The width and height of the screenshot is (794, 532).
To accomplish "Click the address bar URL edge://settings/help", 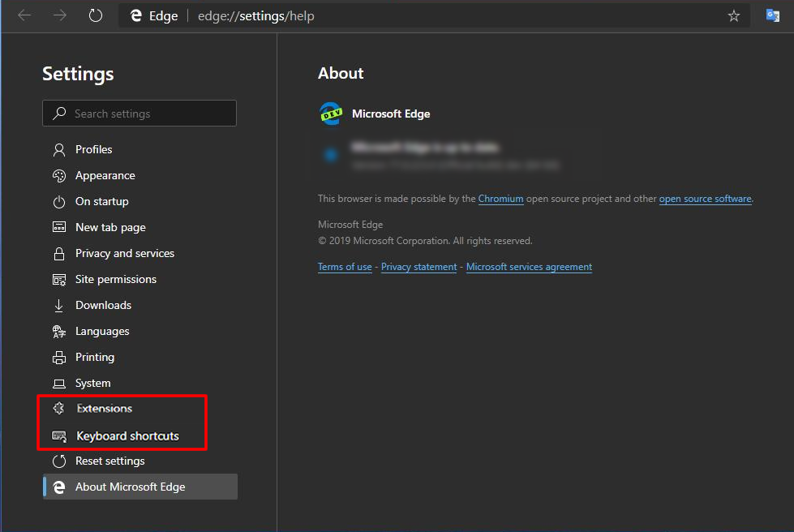I will click(255, 16).
